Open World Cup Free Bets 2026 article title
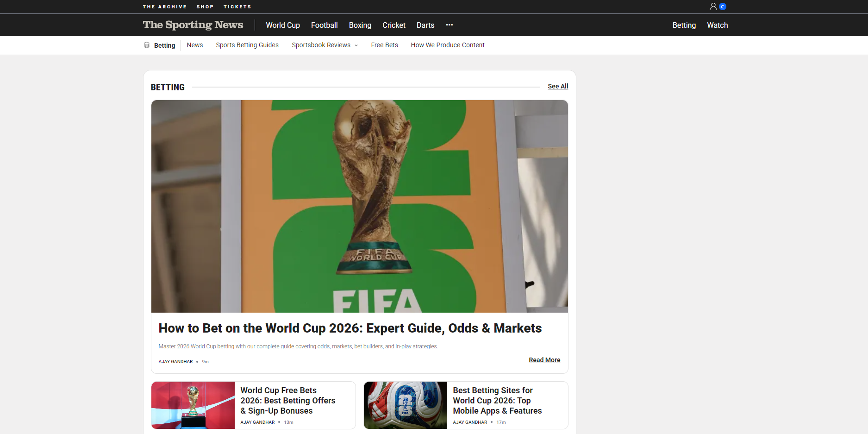The width and height of the screenshot is (868, 434). tap(288, 401)
